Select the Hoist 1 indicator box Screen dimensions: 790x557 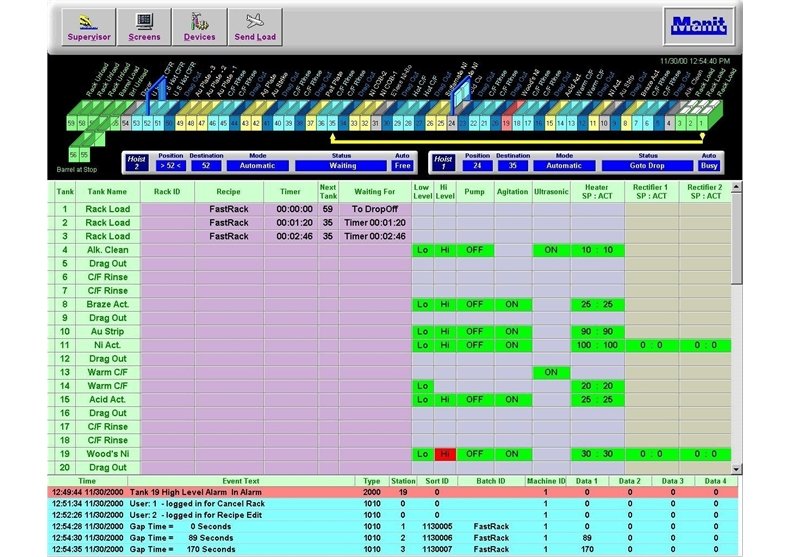[444, 163]
